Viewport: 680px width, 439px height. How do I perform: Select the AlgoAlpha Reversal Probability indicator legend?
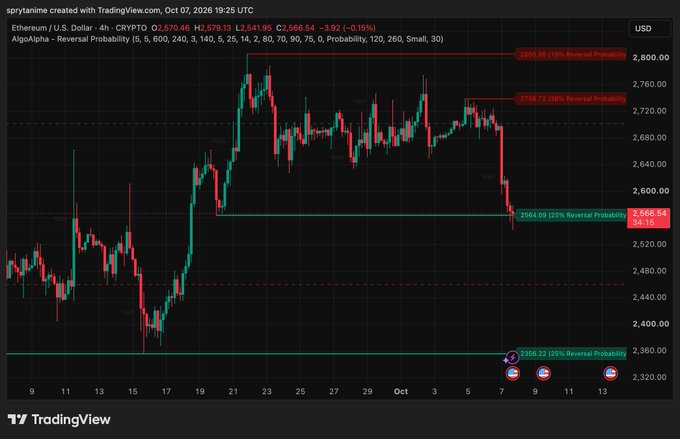pyautogui.click(x=227, y=39)
